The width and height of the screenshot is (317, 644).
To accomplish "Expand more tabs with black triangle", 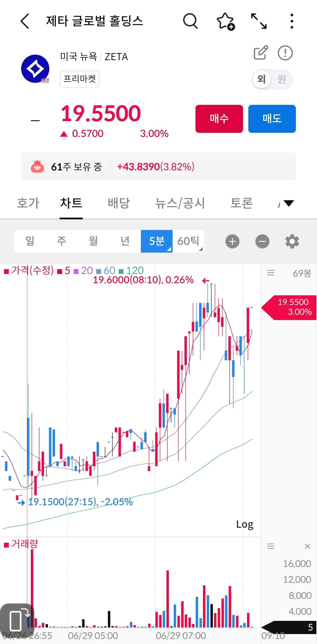I will (289, 203).
